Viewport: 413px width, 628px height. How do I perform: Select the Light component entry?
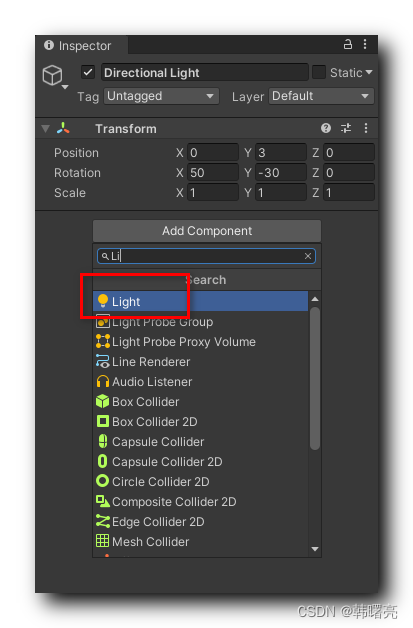point(201,301)
